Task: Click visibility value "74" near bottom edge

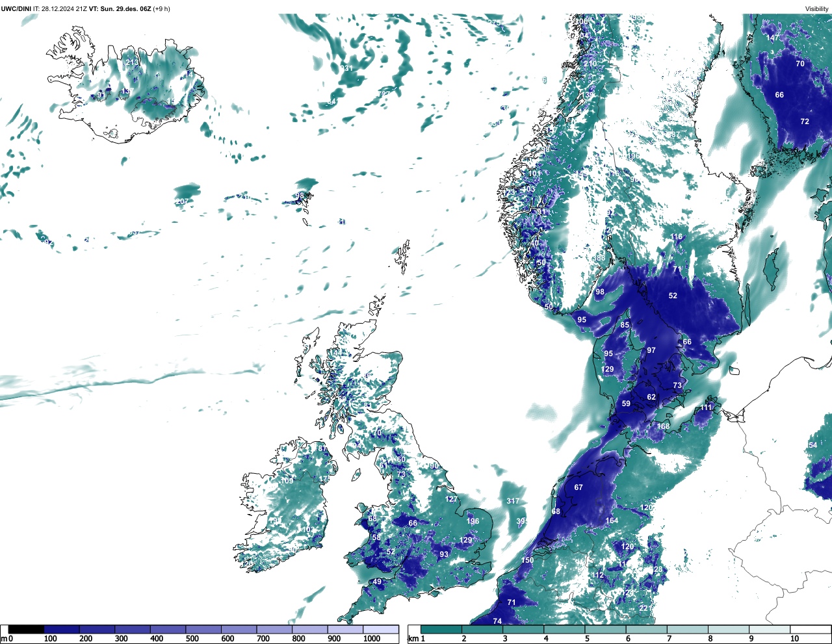Action: 497,621
